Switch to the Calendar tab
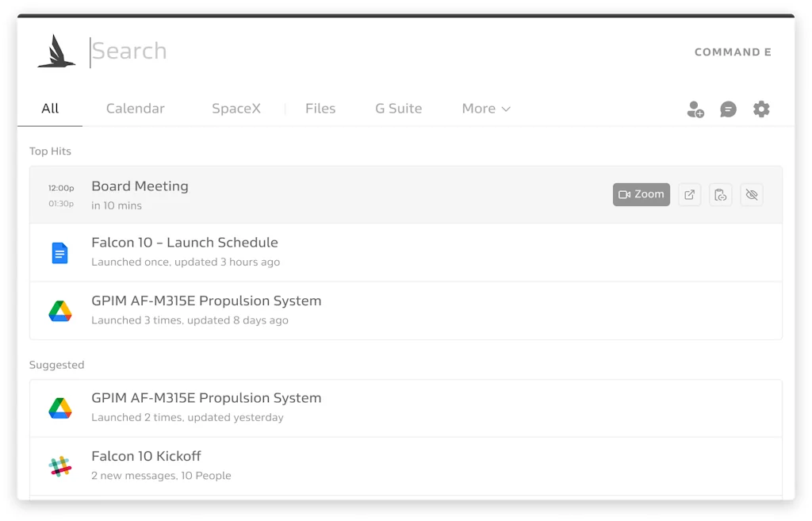This screenshot has width=812, height=521. point(135,109)
